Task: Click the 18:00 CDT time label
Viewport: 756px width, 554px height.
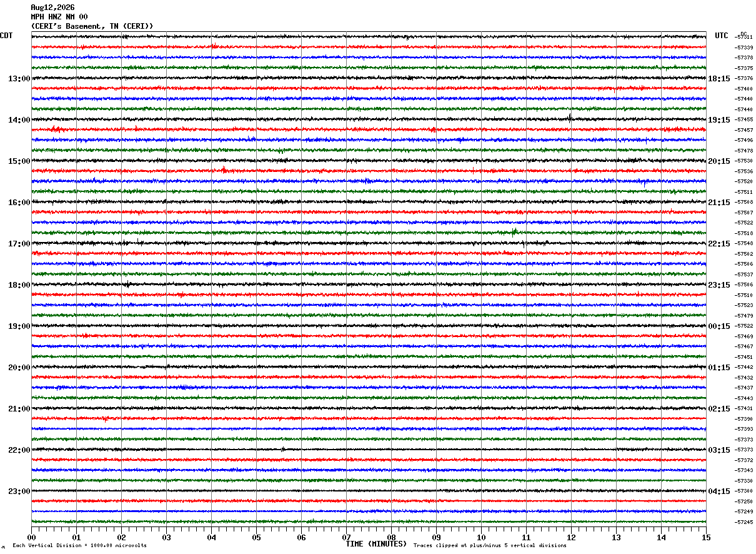Action: (19, 285)
